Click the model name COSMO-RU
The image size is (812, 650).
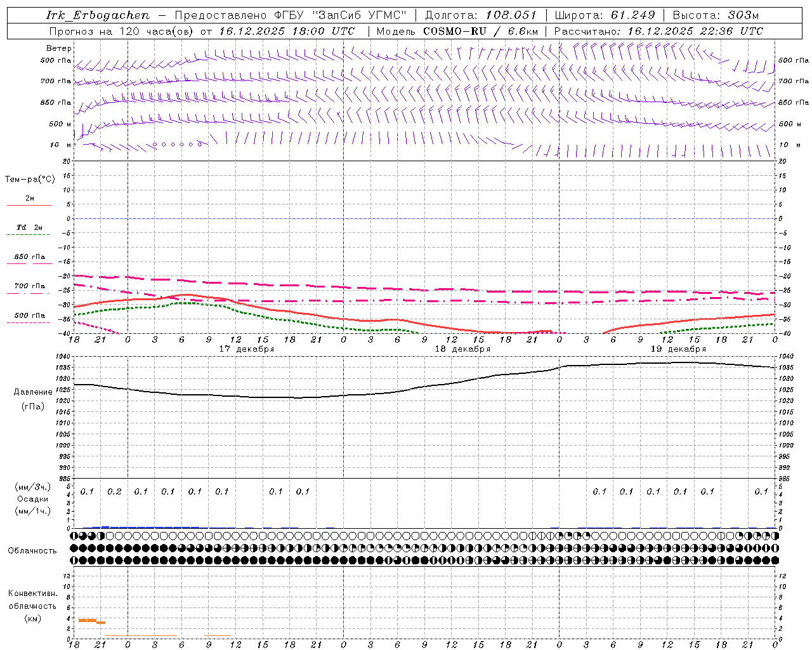coord(455,31)
